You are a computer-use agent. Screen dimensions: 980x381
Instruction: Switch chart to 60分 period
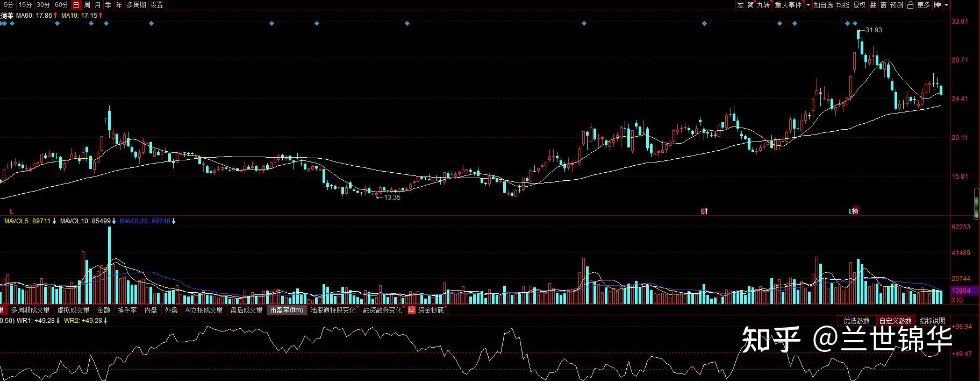coord(62,5)
